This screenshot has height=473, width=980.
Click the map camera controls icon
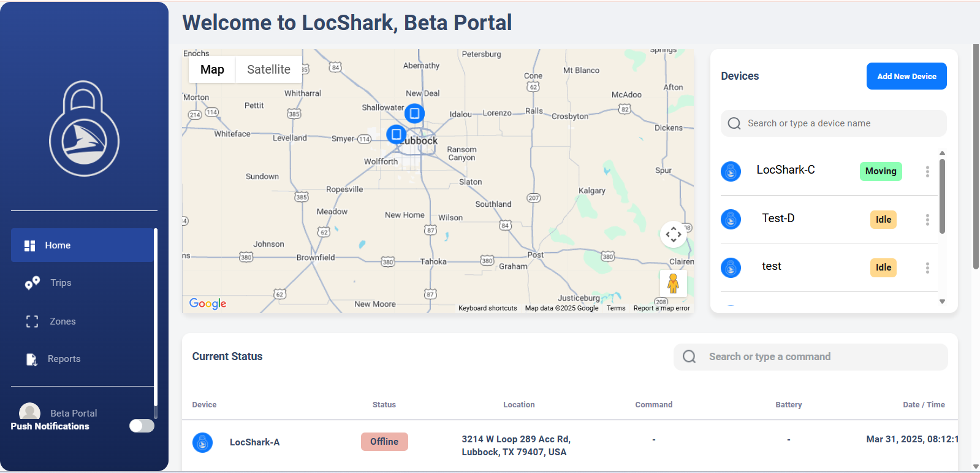pos(673,234)
